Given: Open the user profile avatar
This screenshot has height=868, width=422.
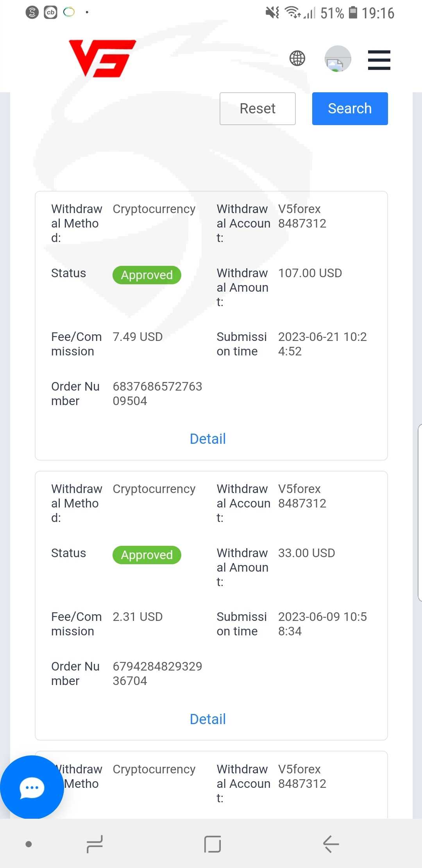Looking at the screenshot, I should coord(338,59).
